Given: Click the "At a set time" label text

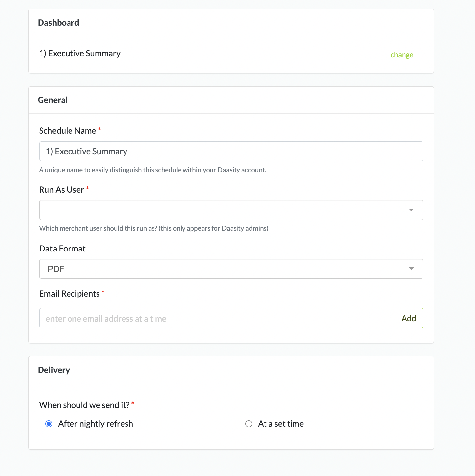Looking at the screenshot, I should tap(281, 424).
